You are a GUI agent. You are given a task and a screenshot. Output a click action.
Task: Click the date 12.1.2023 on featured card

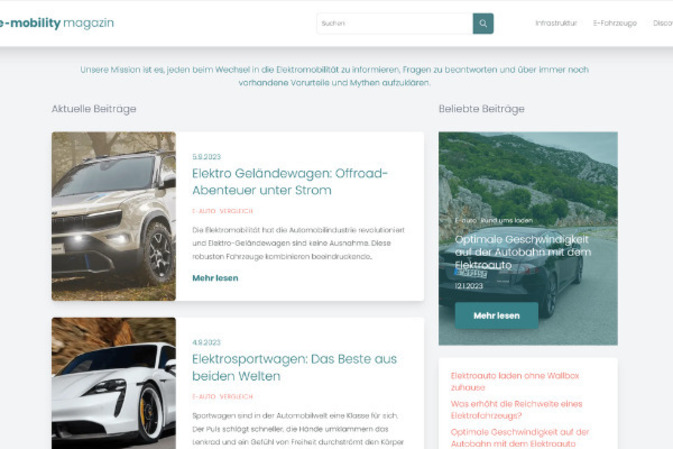coord(469,286)
